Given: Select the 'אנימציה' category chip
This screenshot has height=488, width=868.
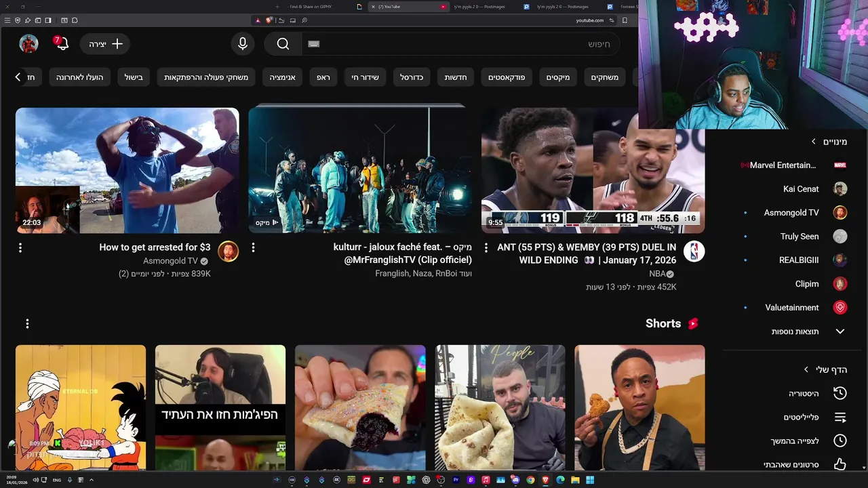Looking at the screenshot, I should tap(282, 77).
